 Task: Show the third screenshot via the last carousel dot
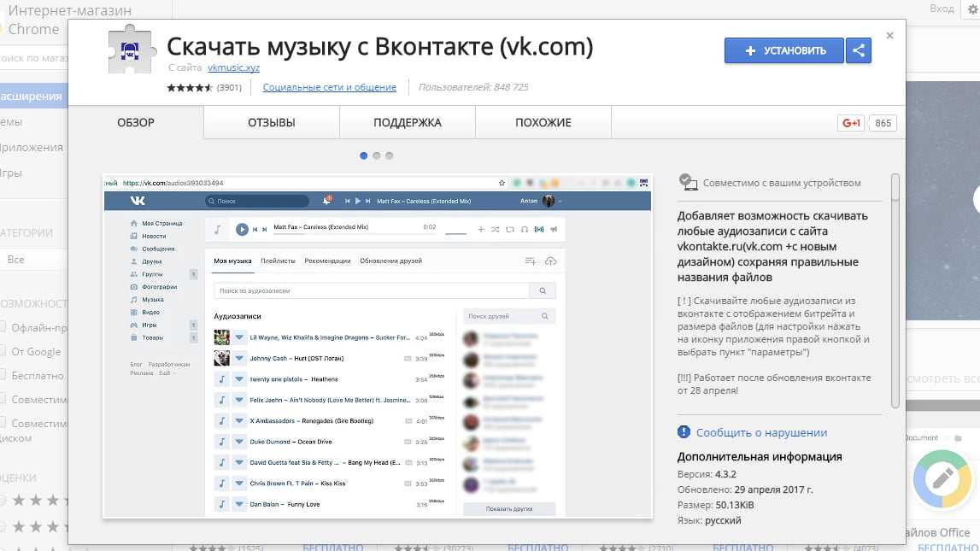(x=390, y=155)
